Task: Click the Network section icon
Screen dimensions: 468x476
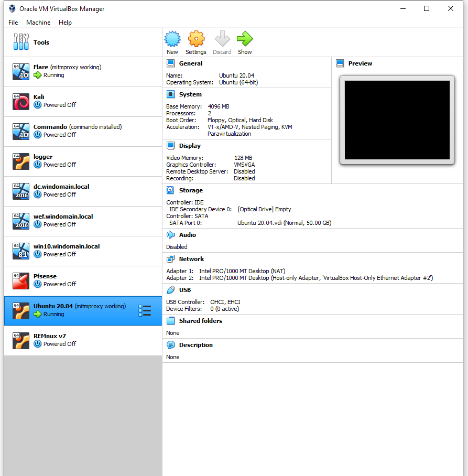Action: click(x=170, y=259)
